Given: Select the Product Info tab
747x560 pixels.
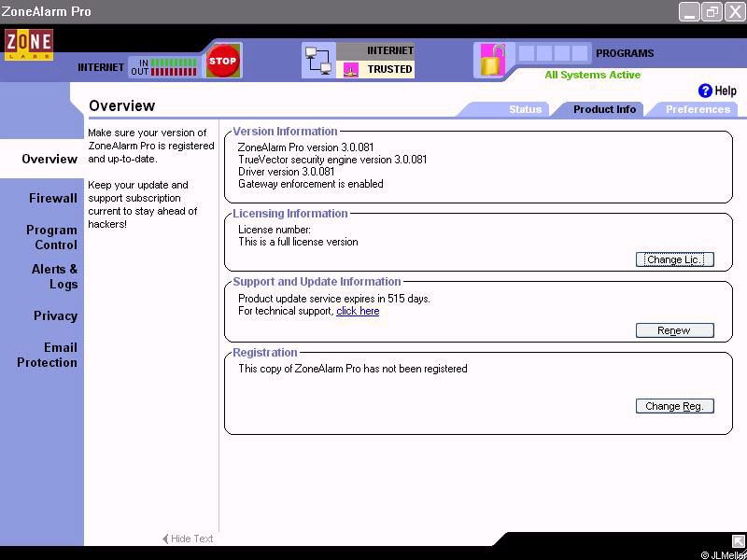Looking at the screenshot, I should tap(604, 109).
